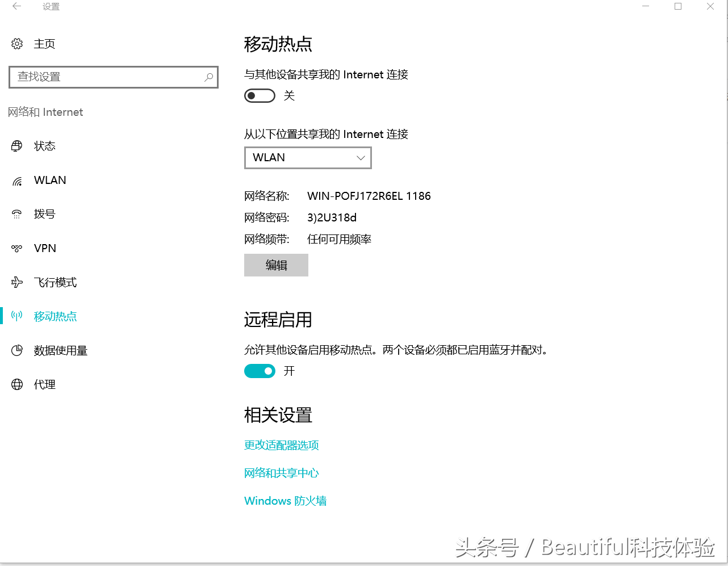Click the 移动热点 page heading
The image size is (728, 566).
(278, 44)
